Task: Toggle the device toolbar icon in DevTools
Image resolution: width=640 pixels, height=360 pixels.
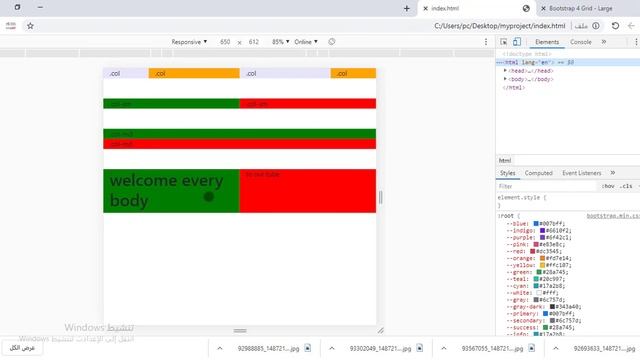Action: pos(517,42)
